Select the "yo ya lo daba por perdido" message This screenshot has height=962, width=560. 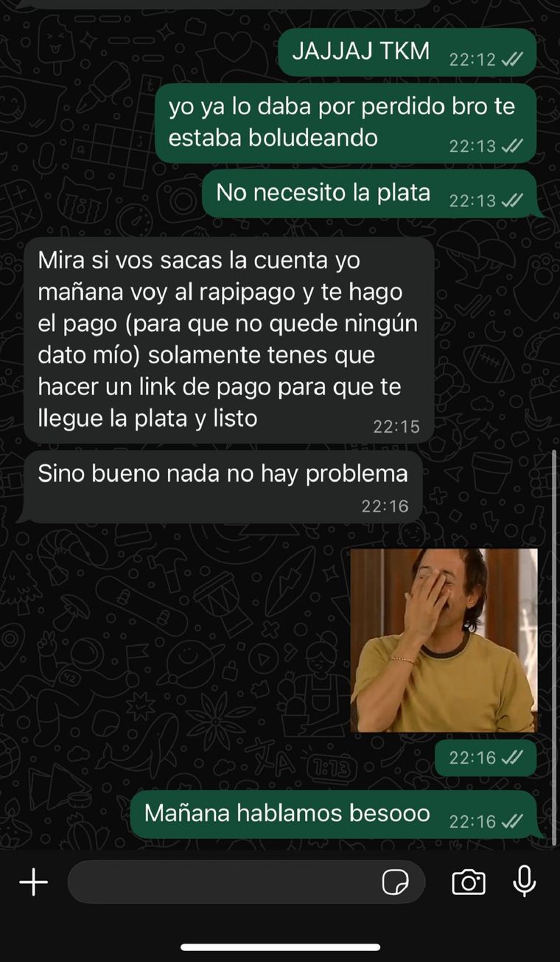point(346,122)
